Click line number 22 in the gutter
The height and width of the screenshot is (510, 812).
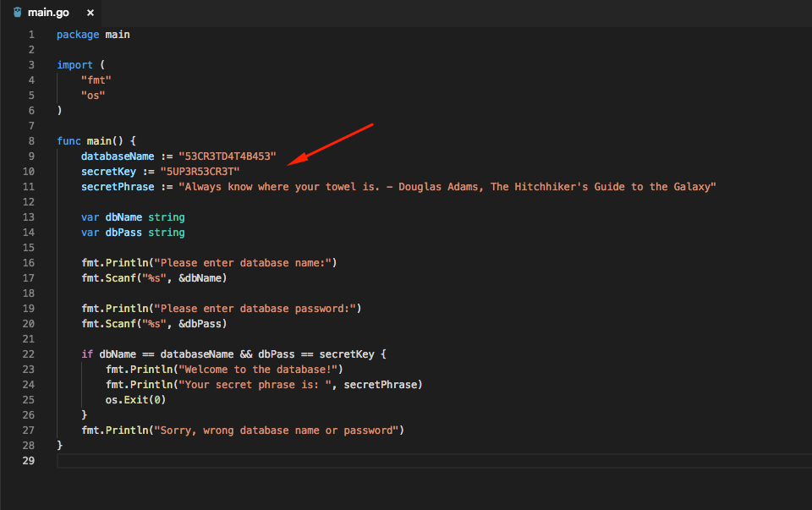coord(29,354)
